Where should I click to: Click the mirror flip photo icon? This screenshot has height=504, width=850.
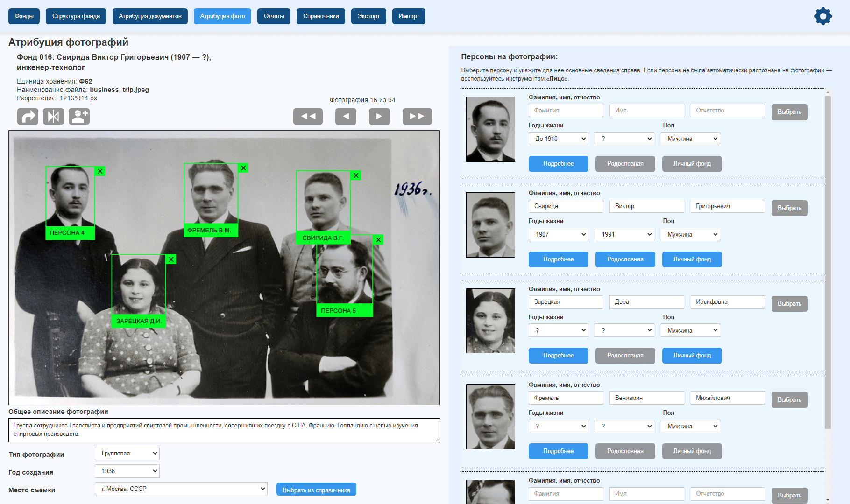(x=53, y=116)
